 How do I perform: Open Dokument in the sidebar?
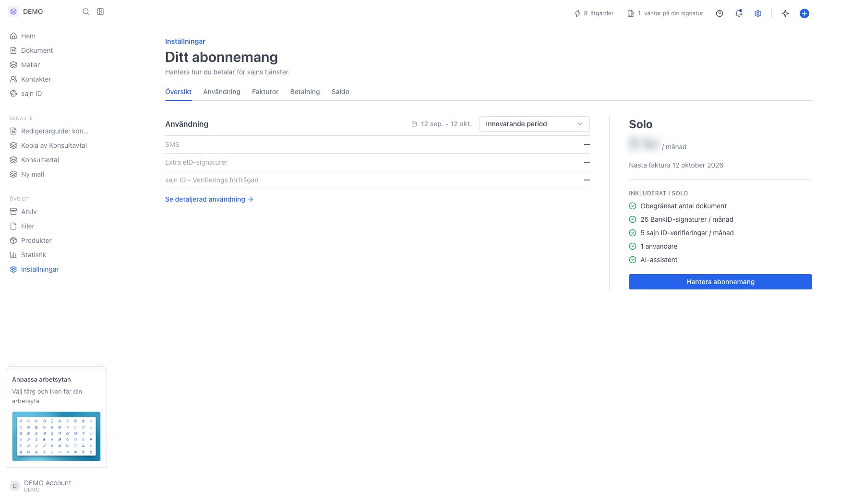tap(56, 50)
